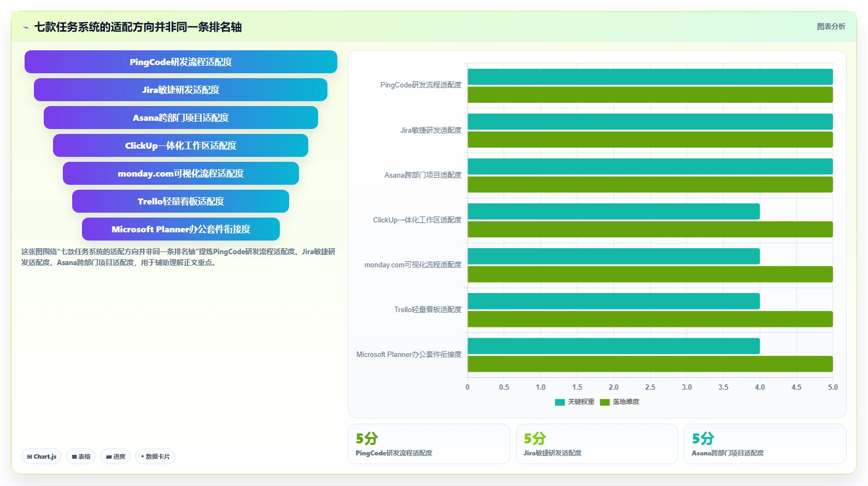
Task: Click the Trello轻量看板适配度 chart axis label
Action: coord(428,309)
